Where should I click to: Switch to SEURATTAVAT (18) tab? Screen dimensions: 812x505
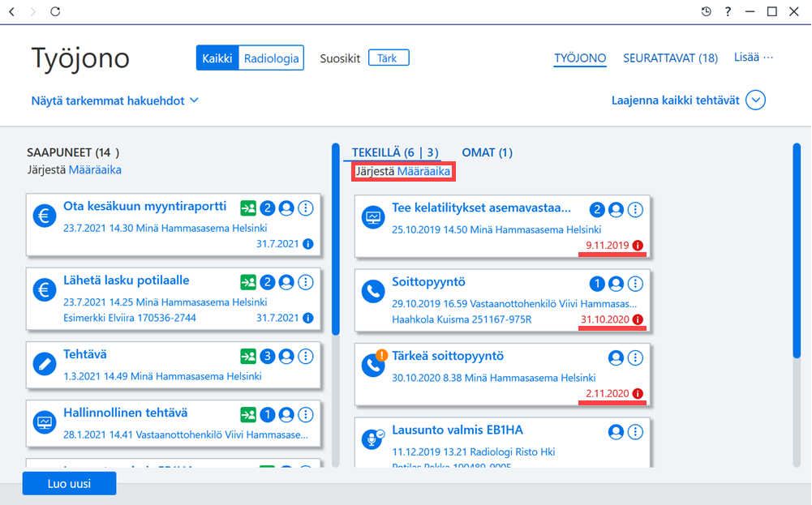pos(670,58)
